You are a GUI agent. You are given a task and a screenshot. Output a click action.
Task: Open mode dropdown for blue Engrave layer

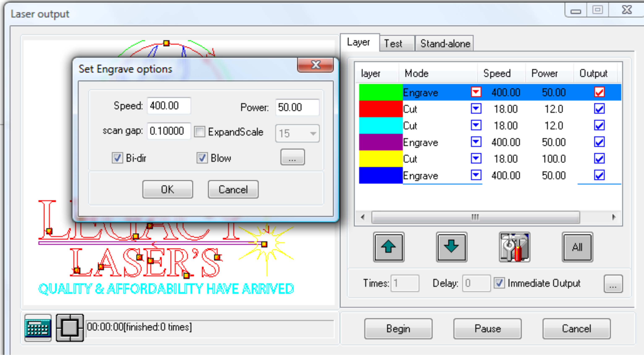476,175
